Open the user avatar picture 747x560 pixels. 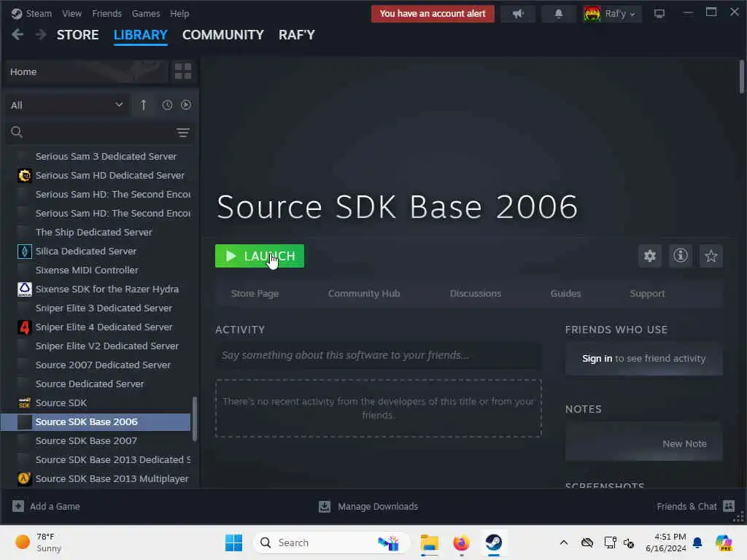(592, 14)
